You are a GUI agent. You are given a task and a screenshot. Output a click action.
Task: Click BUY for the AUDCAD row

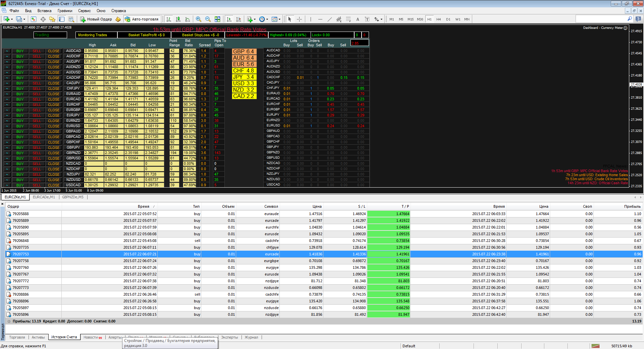[x=20, y=51]
